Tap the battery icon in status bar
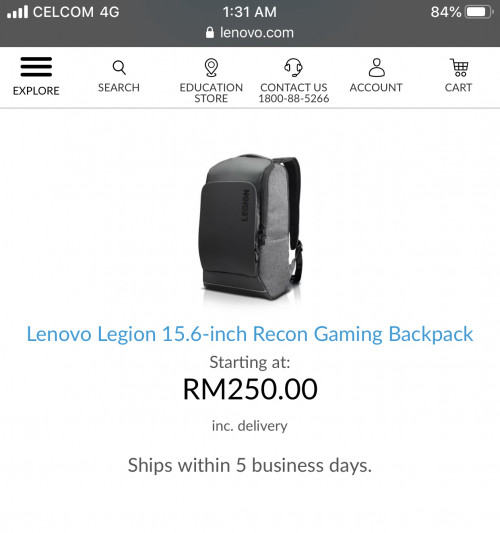This screenshot has height=533, width=500. [479, 12]
